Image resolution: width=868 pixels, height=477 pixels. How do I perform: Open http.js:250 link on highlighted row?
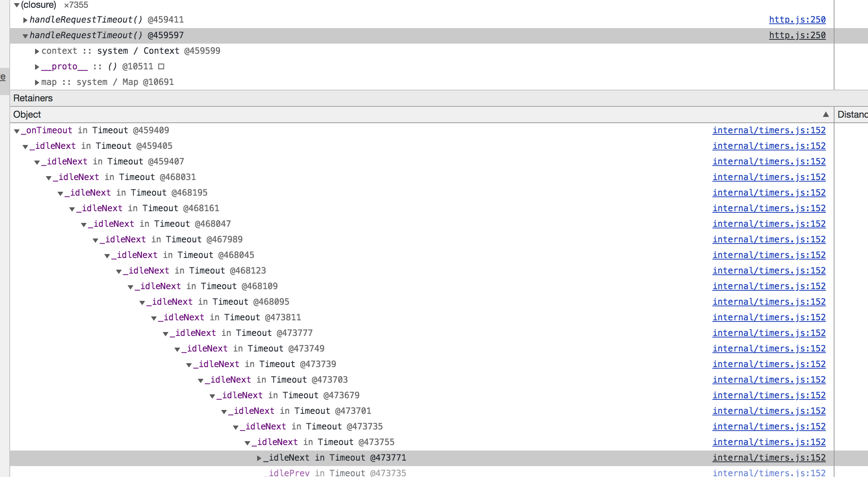[797, 35]
